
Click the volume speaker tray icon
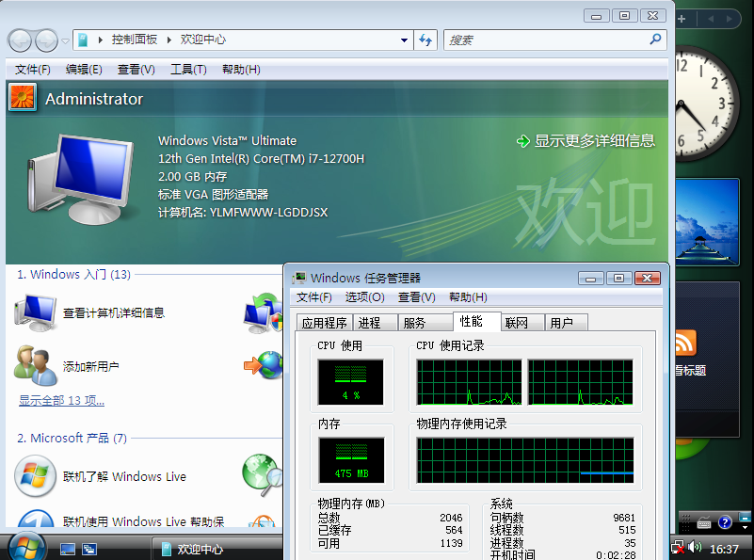pos(696,547)
